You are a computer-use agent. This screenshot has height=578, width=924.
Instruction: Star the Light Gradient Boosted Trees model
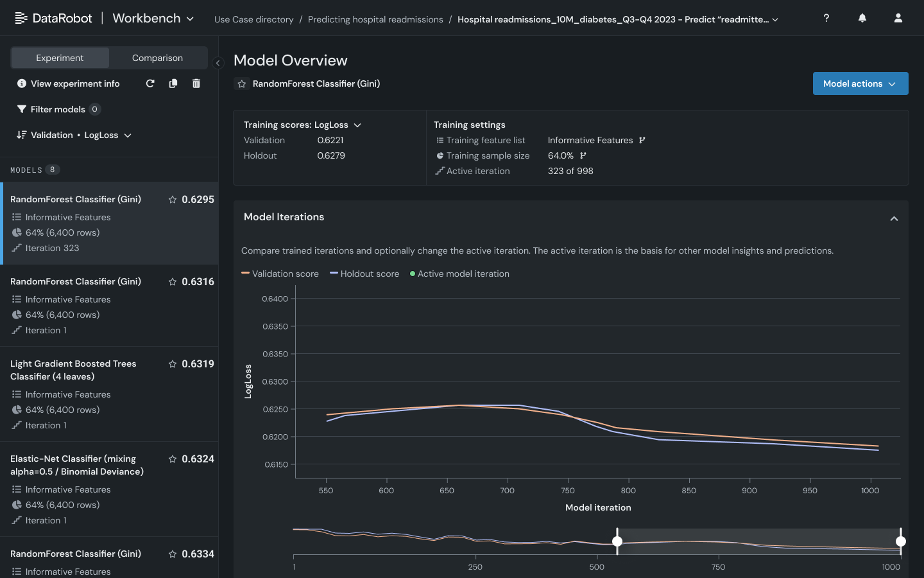(x=173, y=364)
